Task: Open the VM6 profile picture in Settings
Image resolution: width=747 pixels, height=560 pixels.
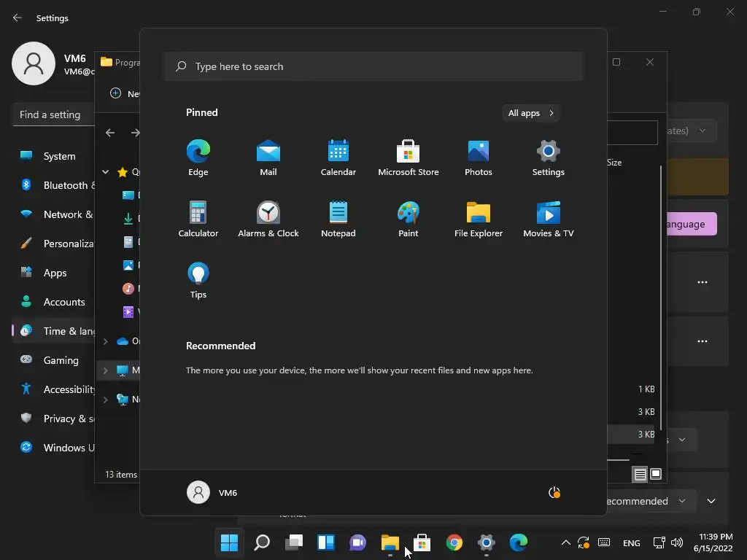Action: 34,63
